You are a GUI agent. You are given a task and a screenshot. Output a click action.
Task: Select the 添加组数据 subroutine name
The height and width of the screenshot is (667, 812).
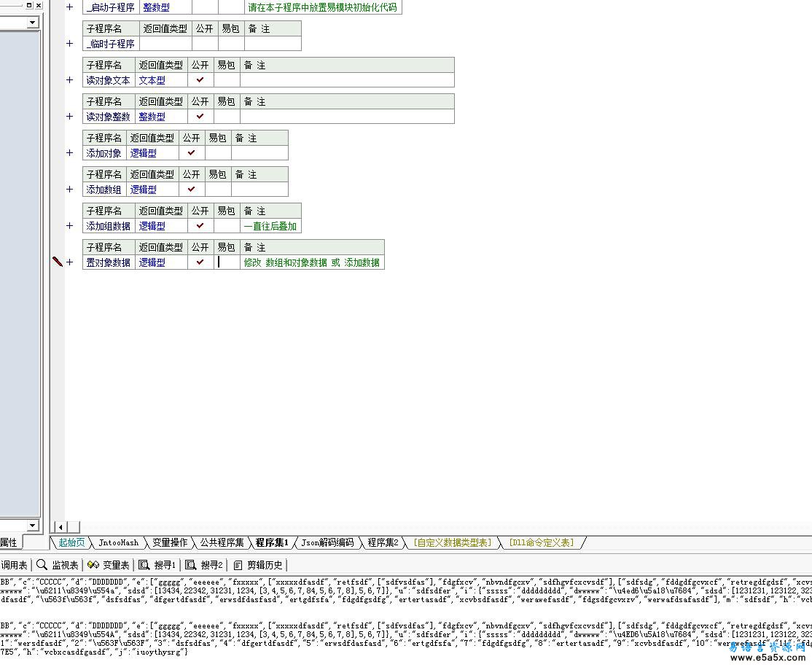pyautogui.click(x=108, y=226)
